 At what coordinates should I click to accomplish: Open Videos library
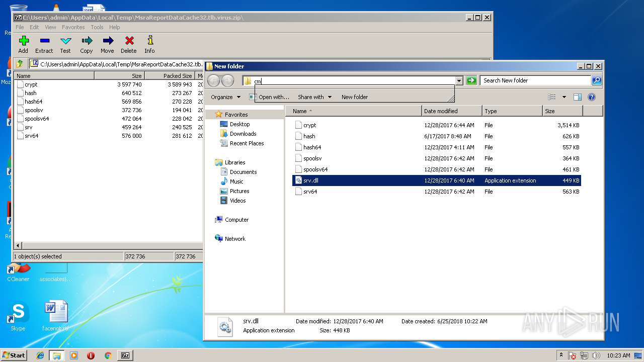click(238, 201)
